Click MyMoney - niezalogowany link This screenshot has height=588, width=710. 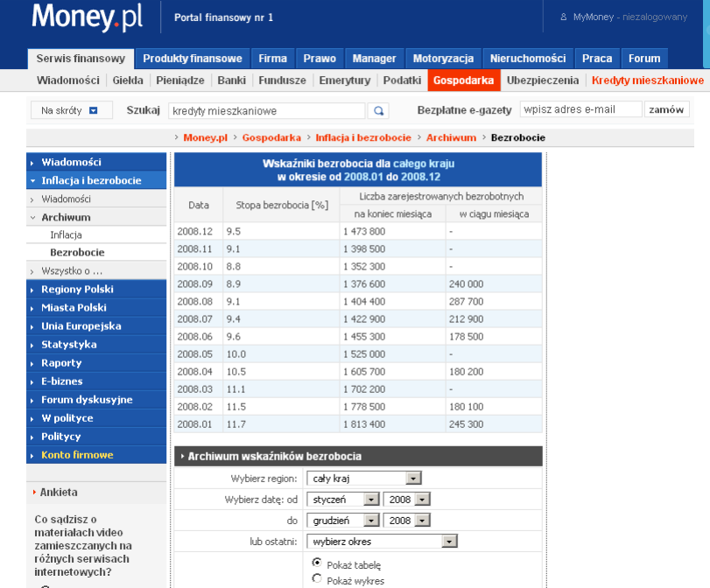629,17
